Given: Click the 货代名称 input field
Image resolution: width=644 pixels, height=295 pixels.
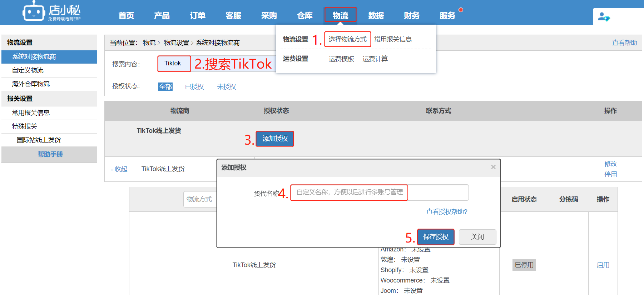Looking at the screenshot, I should pyautogui.click(x=379, y=192).
